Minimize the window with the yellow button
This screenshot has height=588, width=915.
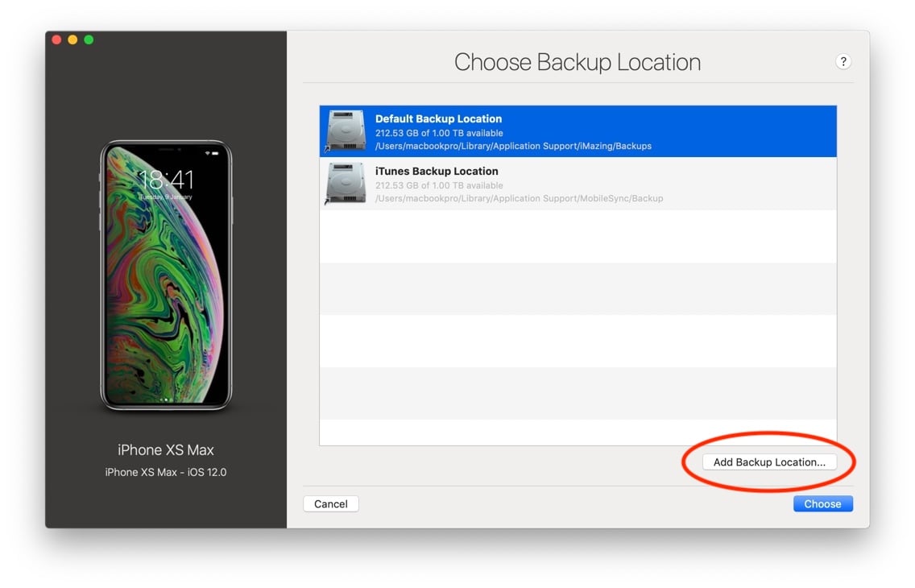pyautogui.click(x=72, y=39)
